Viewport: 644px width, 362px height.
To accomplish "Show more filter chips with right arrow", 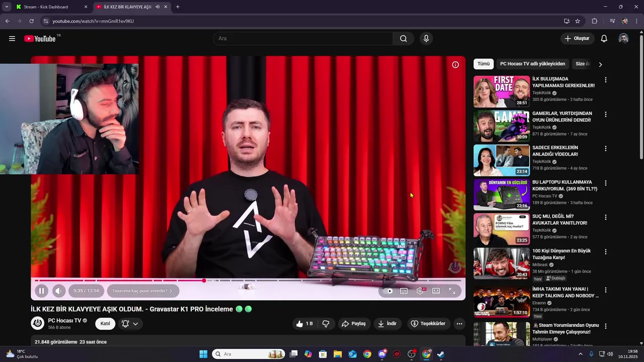I will pos(600,64).
